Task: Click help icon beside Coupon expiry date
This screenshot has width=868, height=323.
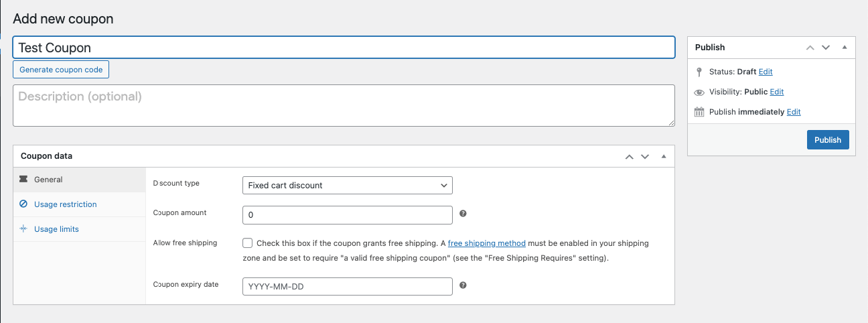Action: (463, 285)
